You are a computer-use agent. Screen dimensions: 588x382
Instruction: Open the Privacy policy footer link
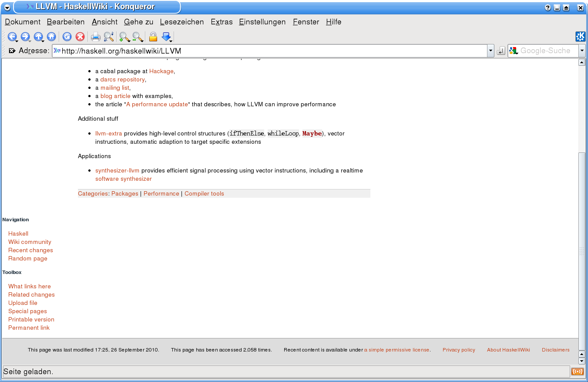coord(459,350)
